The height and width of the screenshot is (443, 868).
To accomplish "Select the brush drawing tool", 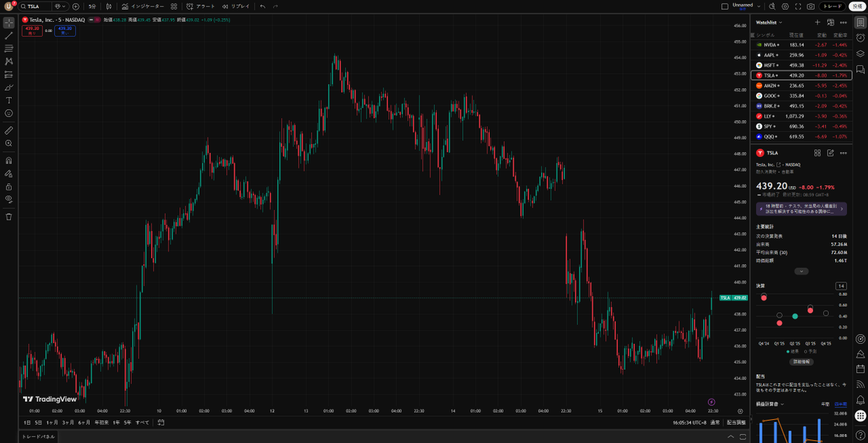I will [9, 88].
